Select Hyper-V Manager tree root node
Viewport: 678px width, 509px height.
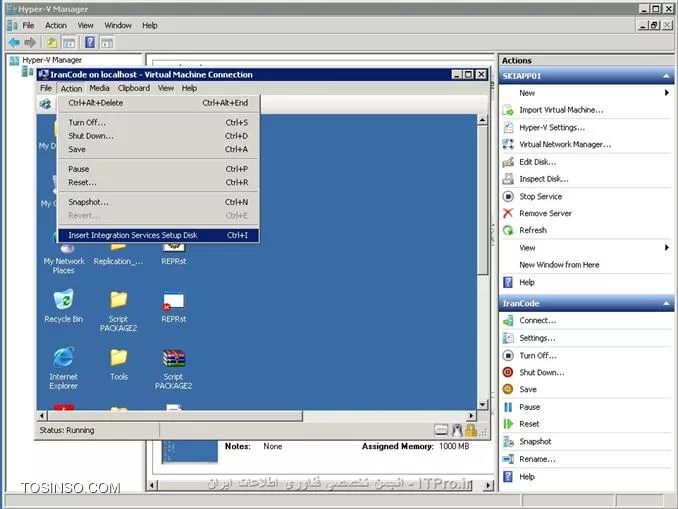pyautogui.click(x=52, y=60)
